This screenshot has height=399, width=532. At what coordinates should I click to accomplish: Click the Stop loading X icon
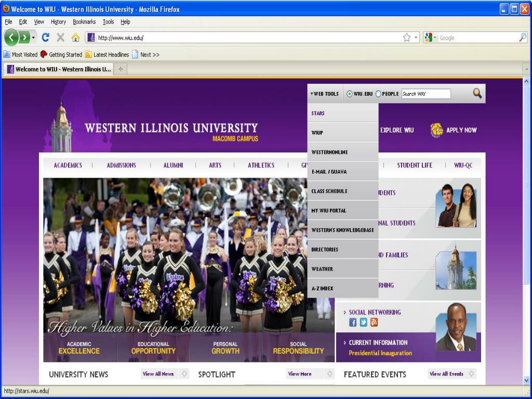pos(60,37)
